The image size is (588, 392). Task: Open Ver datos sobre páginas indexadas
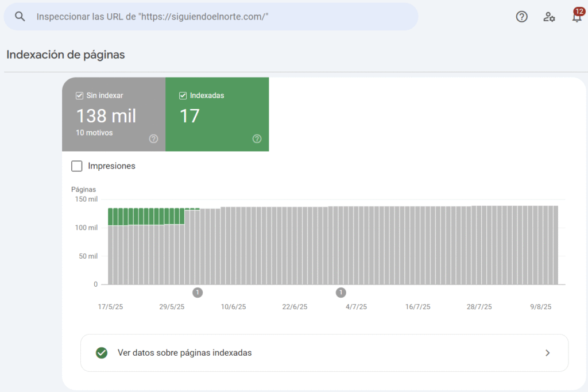[184, 353]
